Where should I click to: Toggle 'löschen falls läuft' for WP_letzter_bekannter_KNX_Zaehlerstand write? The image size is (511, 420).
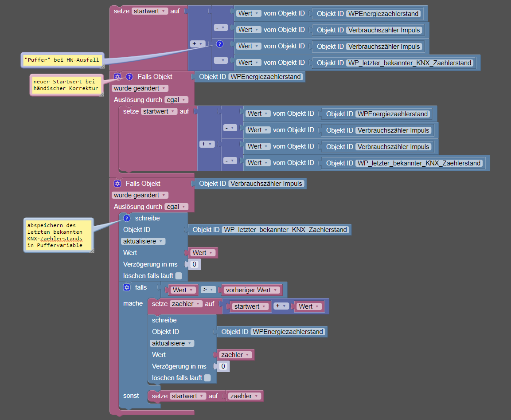[179, 276]
